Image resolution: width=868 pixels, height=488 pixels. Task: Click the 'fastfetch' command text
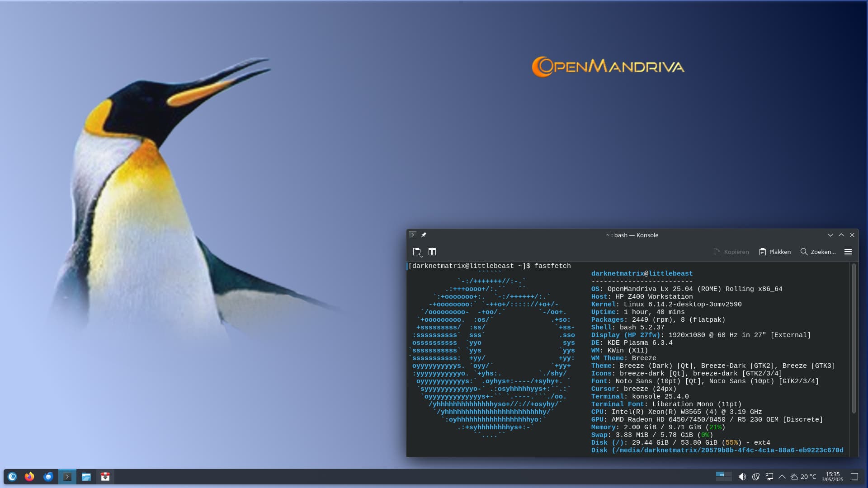552,266
